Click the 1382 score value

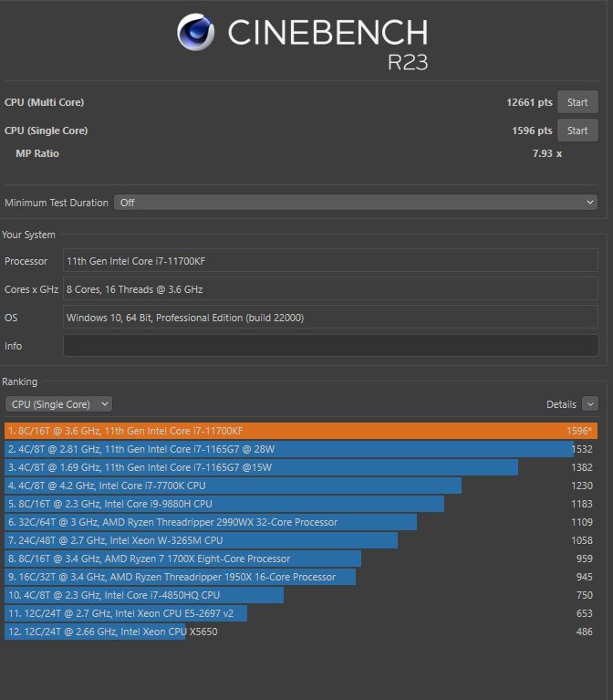pyautogui.click(x=582, y=467)
